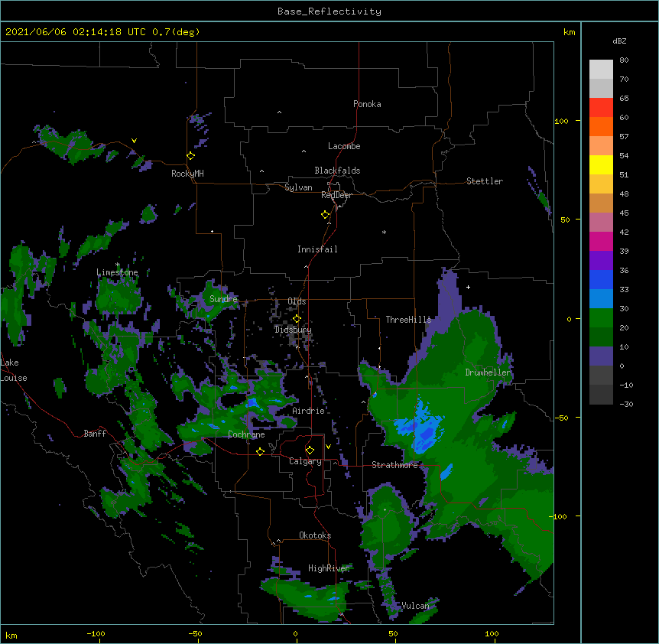Click the RockyMH label
Screen dimensions: 659x644
[187, 174]
